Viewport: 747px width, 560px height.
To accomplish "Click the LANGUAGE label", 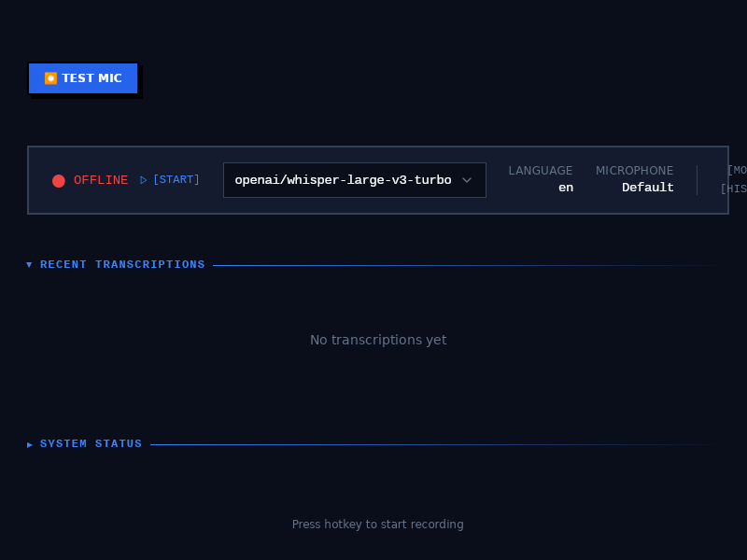I will coord(541,171).
